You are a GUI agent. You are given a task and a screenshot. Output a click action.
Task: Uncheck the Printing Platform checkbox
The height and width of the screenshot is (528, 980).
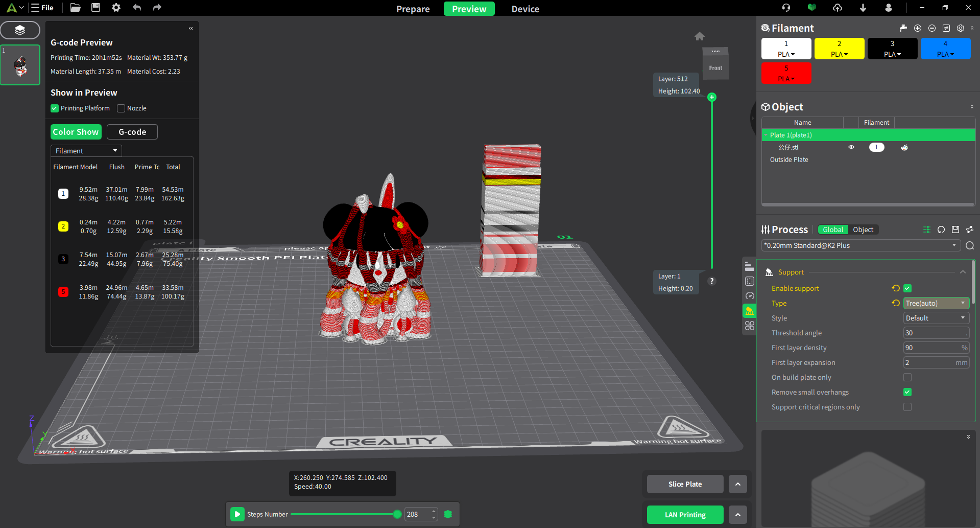(55, 108)
